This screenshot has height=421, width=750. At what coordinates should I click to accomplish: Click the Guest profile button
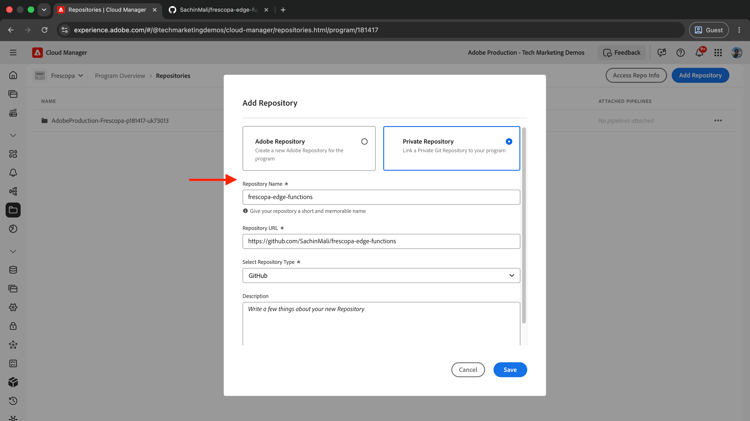tap(709, 30)
